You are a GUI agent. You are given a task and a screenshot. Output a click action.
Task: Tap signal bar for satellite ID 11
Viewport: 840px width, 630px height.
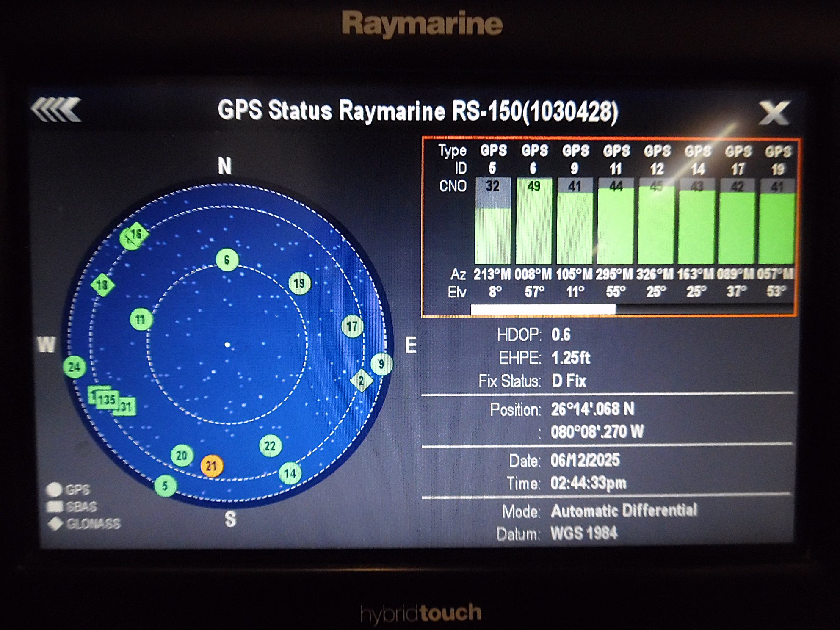[616, 221]
